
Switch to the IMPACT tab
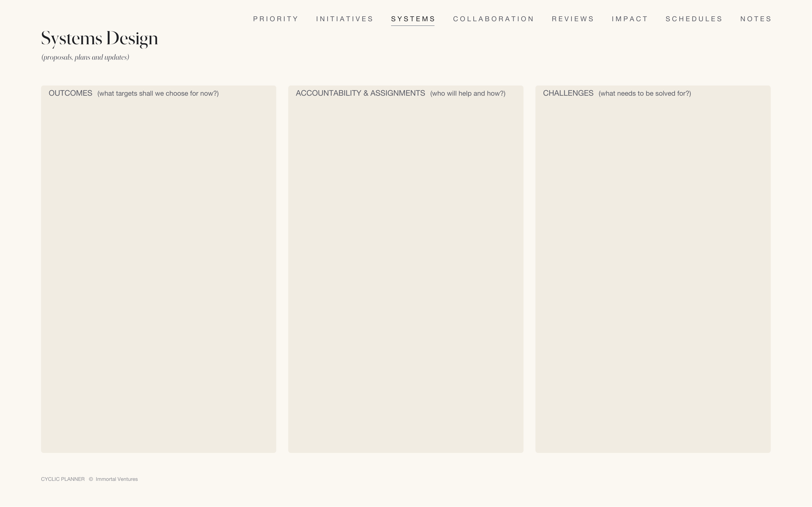[x=629, y=19]
